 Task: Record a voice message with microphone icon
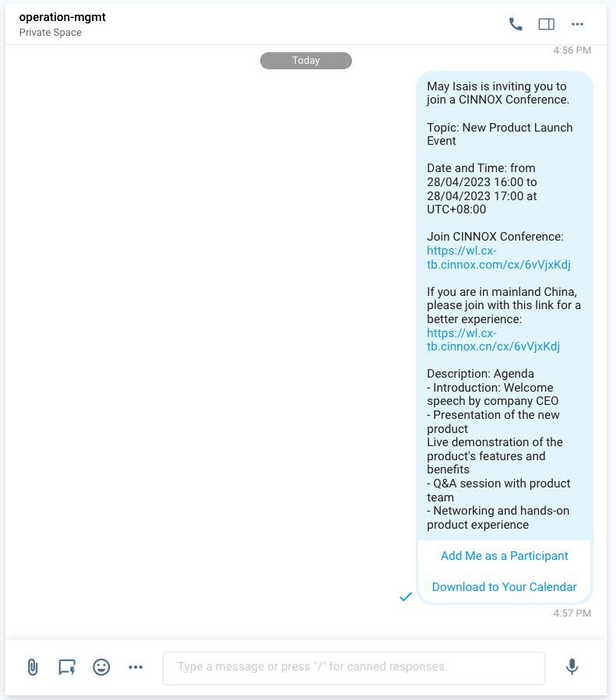coord(572,667)
